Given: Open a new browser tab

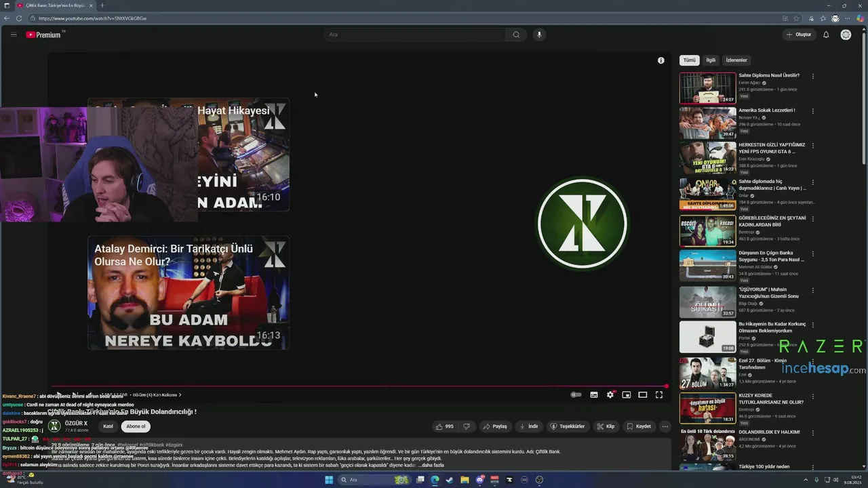Looking at the screenshot, I should 102,5.
